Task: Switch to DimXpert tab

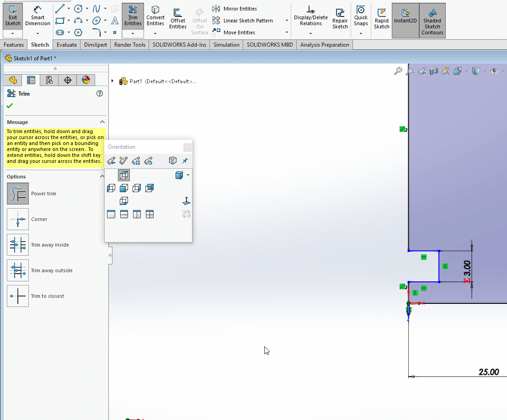Action: point(96,45)
